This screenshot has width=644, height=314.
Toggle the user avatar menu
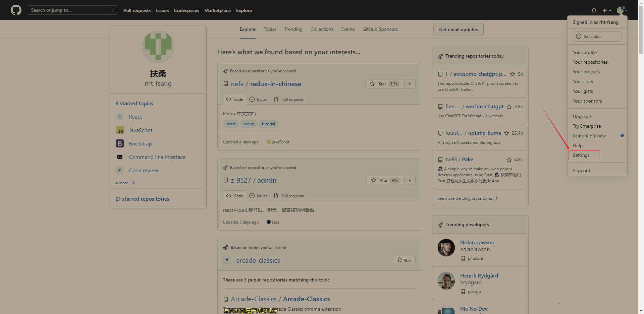click(x=622, y=10)
